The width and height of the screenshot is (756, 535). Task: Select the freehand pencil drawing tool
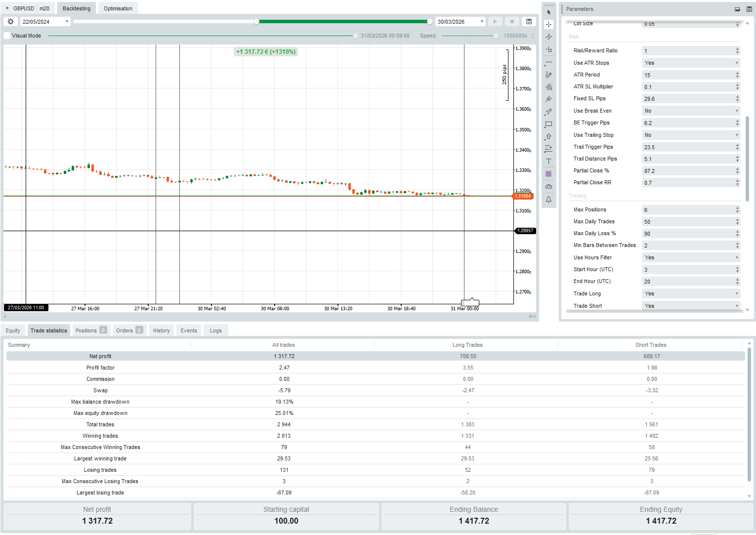[548, 75]
